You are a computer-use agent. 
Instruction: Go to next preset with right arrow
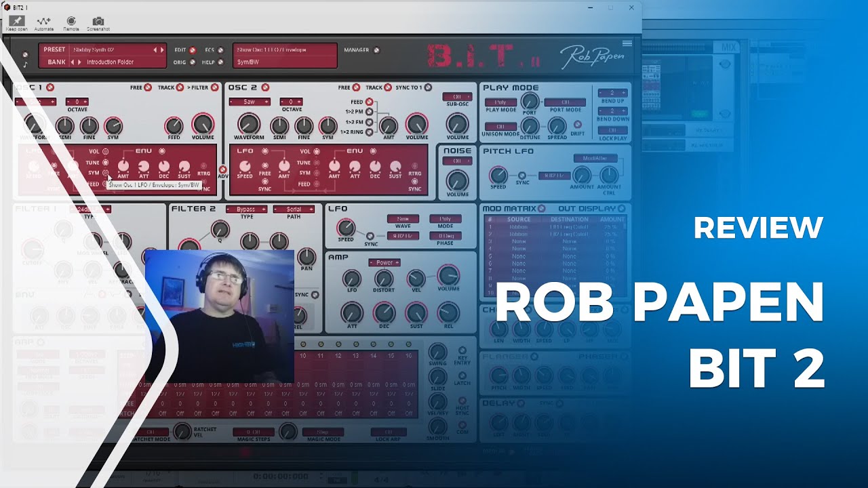[162, 50]
